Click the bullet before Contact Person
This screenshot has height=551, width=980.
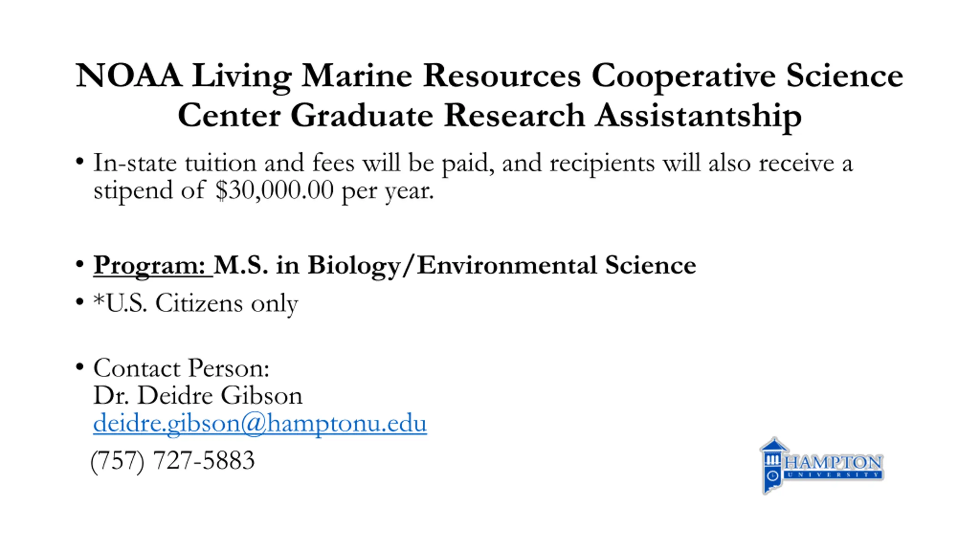[x=80, y=367]
